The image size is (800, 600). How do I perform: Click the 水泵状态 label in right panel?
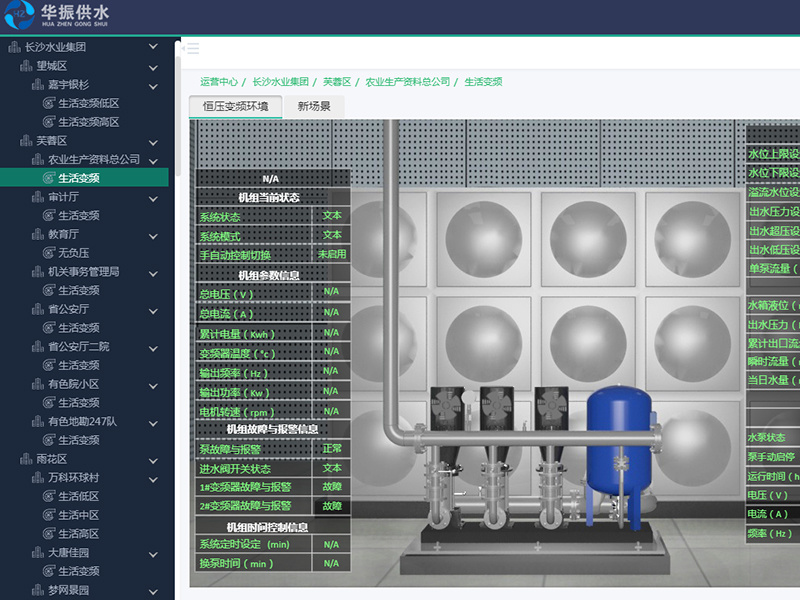[766, 438]
